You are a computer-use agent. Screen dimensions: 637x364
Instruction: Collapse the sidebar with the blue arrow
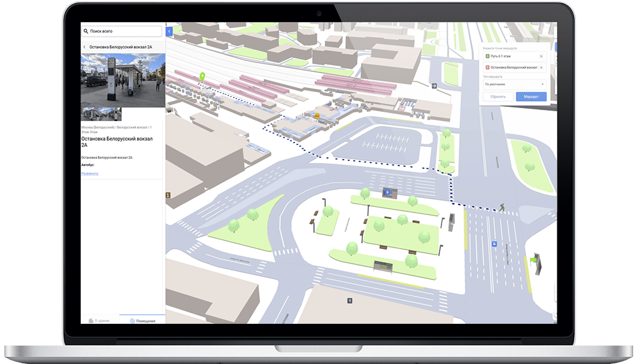[169, 31]
